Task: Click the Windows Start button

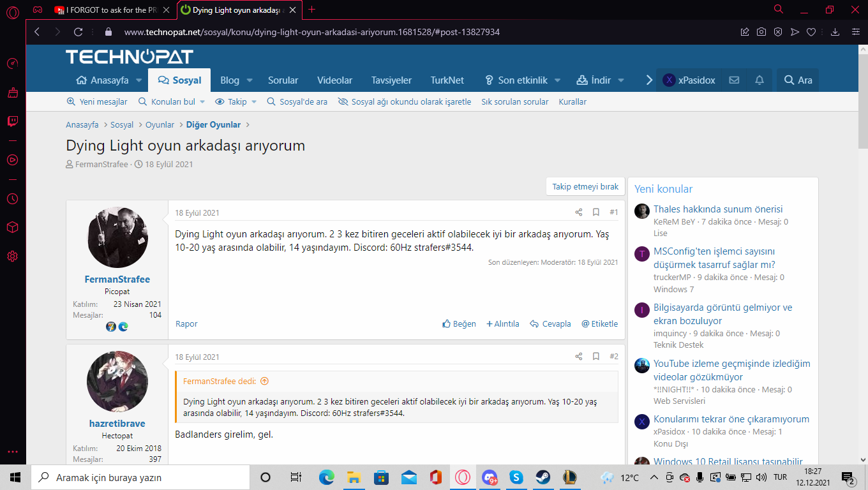Action: 15,477
